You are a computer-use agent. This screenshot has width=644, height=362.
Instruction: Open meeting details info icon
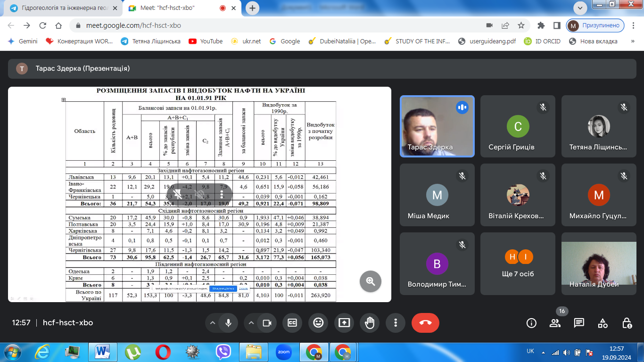[x=531, y=323]
